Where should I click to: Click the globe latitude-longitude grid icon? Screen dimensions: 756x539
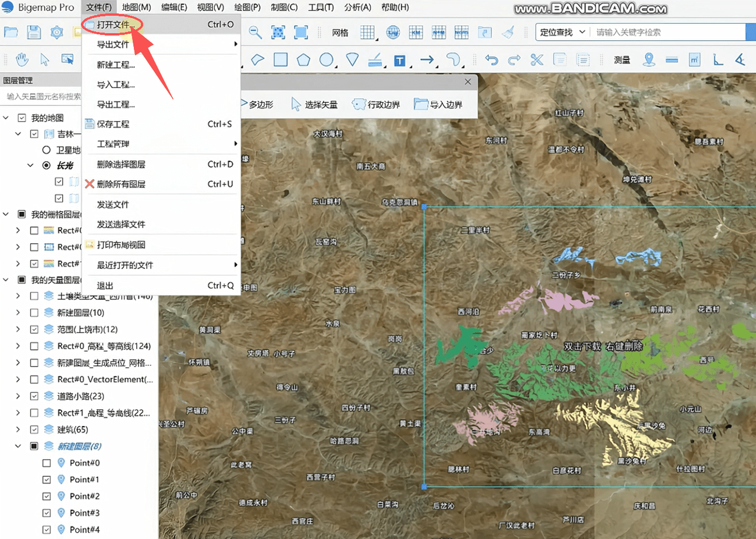click(393, 33)
